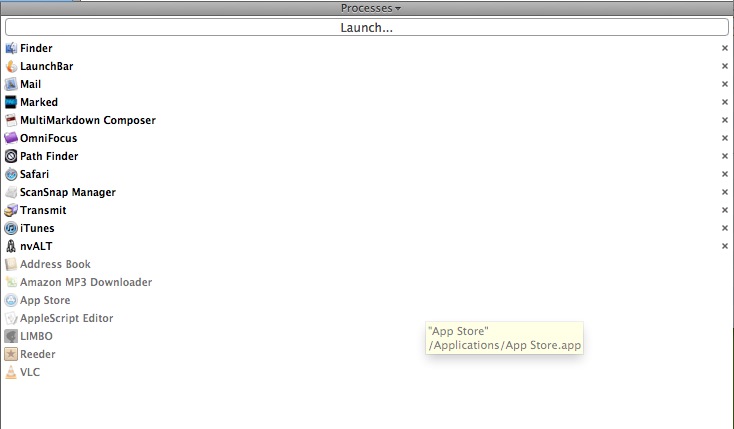Launch "Reeder" from the list

[37, 354]
